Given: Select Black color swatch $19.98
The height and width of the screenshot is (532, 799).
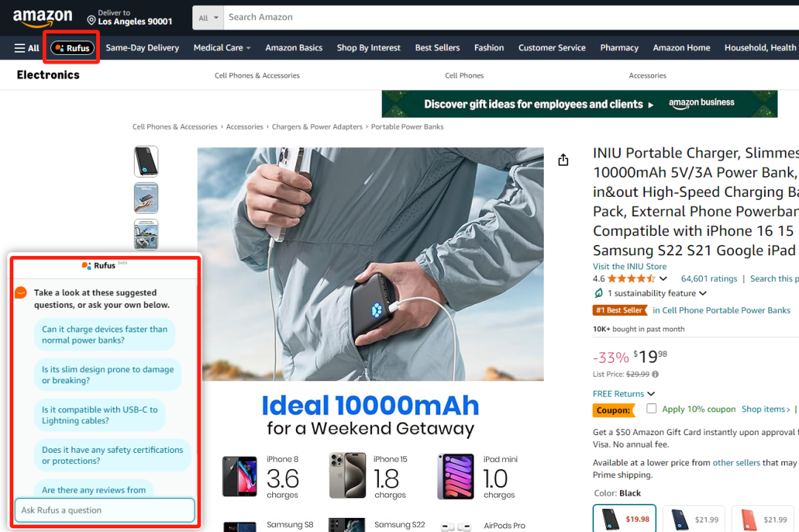Looking at the screenshot, I should pos(624,519).
